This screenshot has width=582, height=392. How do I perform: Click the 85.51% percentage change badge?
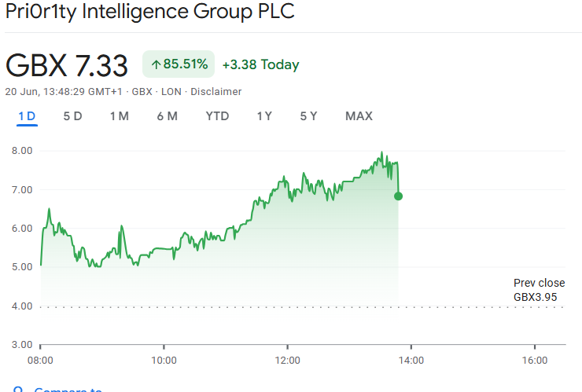pos(179,64)
